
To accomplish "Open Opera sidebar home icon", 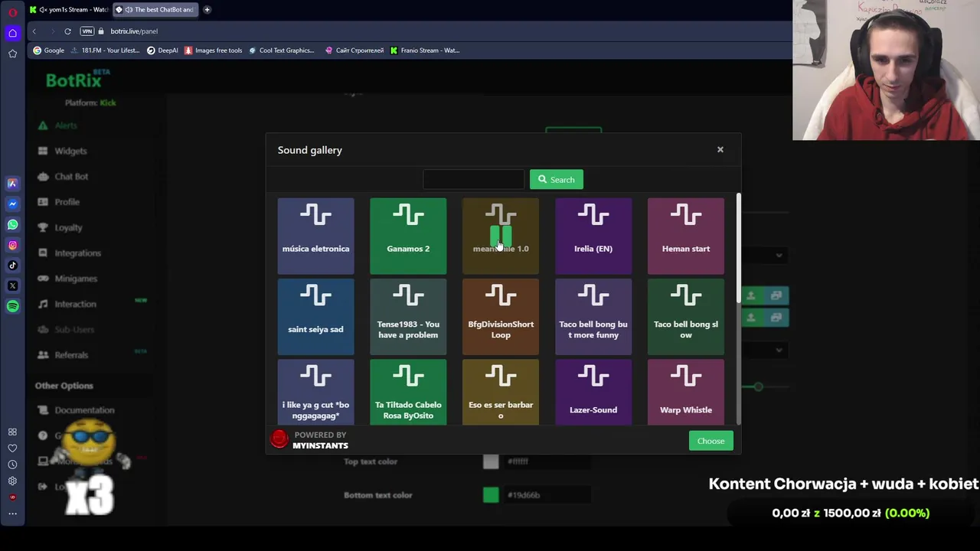I will pyautogui.click(x=12, y=33).
